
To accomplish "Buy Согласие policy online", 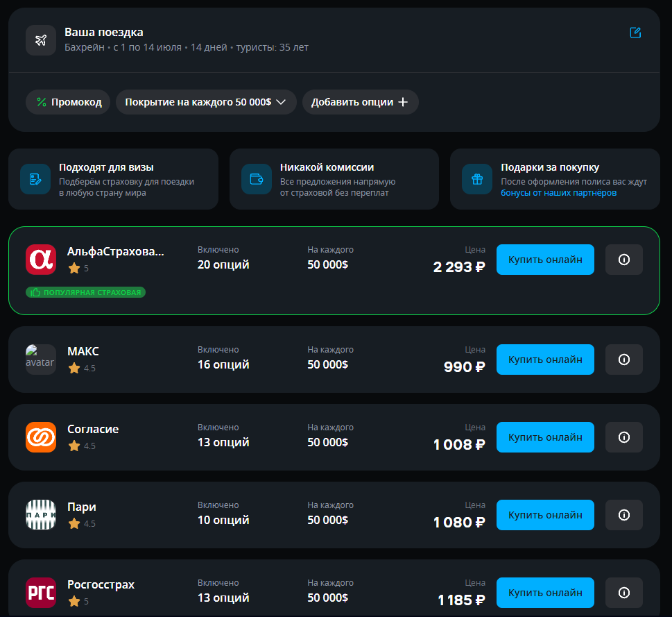I will click(545, 437).
